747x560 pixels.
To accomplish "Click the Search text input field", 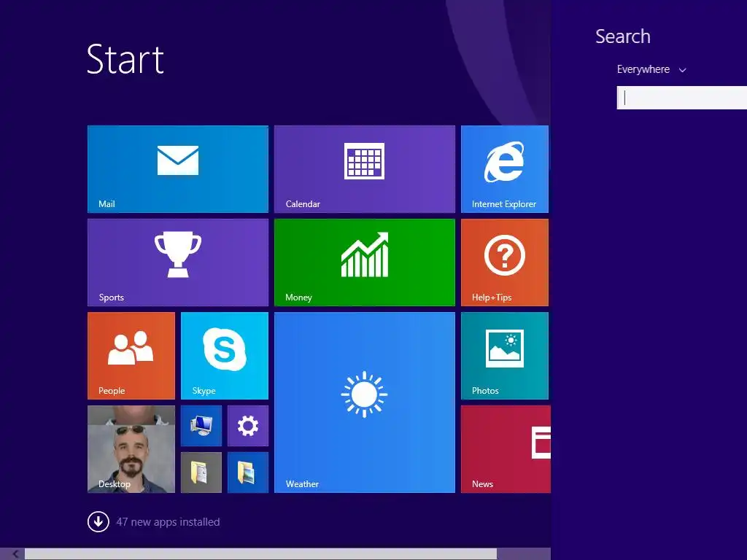I will click(x=682, y=98).
